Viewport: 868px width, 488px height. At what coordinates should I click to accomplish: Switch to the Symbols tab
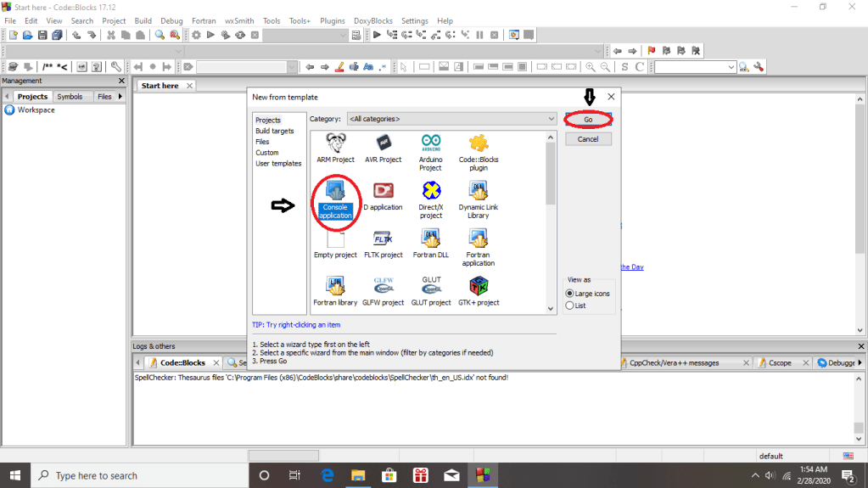click(70, 97)
